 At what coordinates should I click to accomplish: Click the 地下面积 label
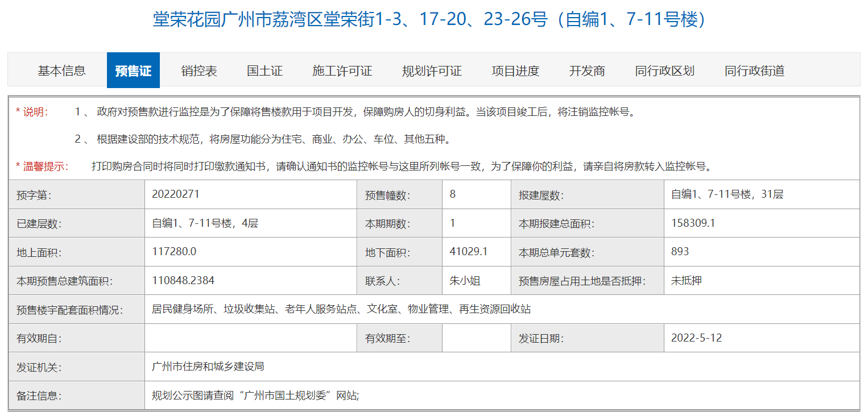(x=387, y=252)
